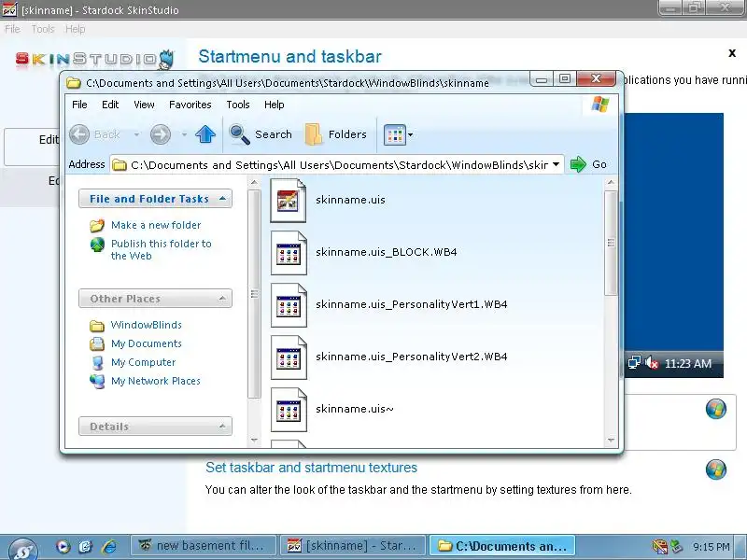Open the Favorites menu
The height and width of the screenshot is (560, 747).
[x=190, y=105]
